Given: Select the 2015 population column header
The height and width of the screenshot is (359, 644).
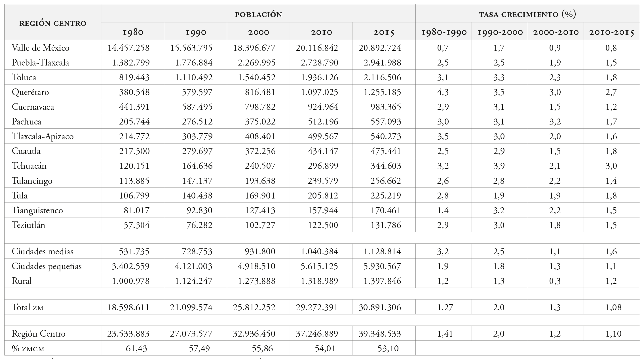Looking at the screenshot, I should (384, 32).
